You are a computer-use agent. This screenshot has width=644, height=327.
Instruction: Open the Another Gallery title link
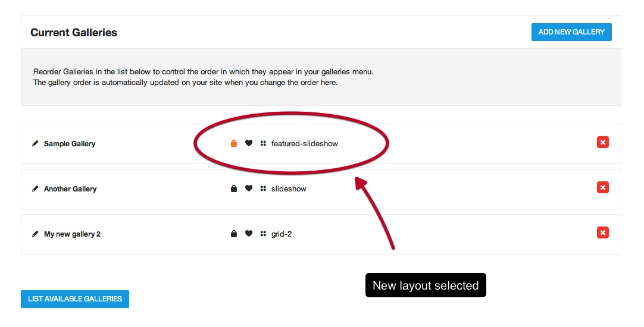(x=70, y=188)
